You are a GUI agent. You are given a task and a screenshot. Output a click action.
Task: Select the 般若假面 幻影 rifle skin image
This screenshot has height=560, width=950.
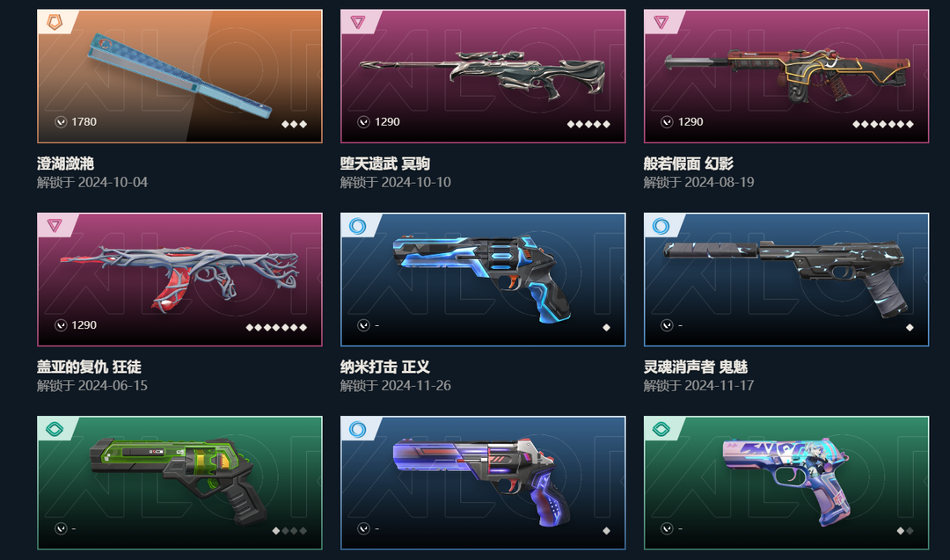tap(786, 76)
